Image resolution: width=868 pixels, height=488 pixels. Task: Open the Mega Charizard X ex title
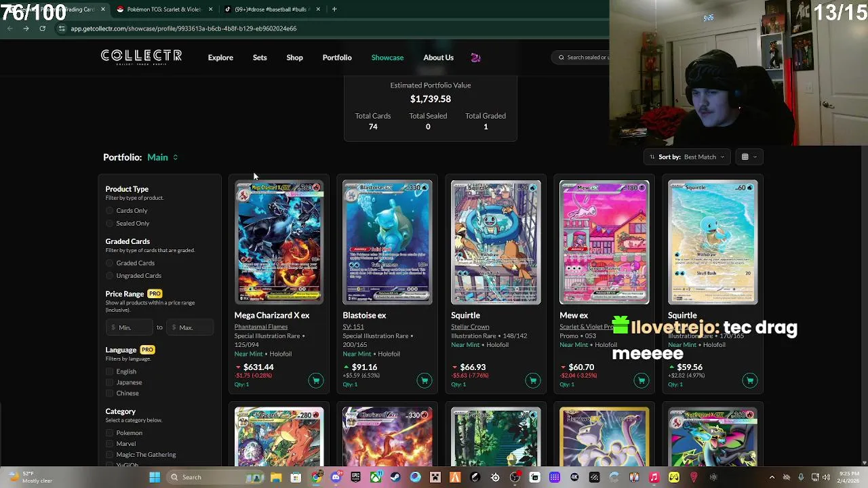(272, 315)
